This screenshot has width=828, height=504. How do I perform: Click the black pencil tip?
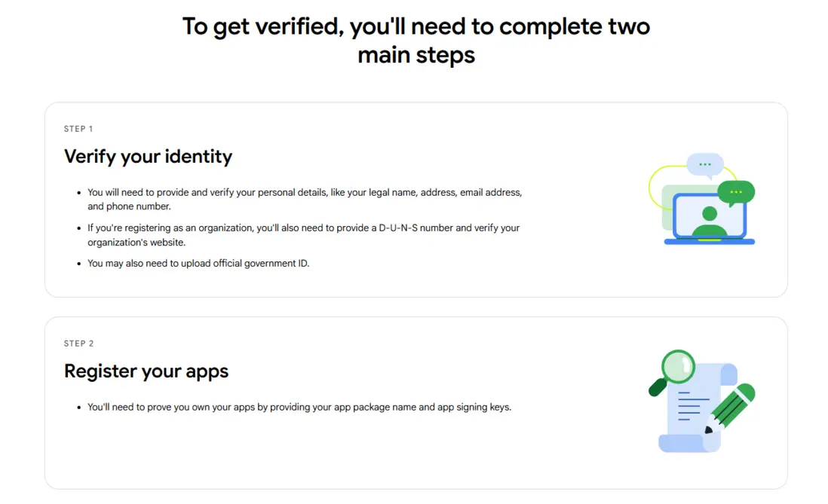(x=709, y=430)
